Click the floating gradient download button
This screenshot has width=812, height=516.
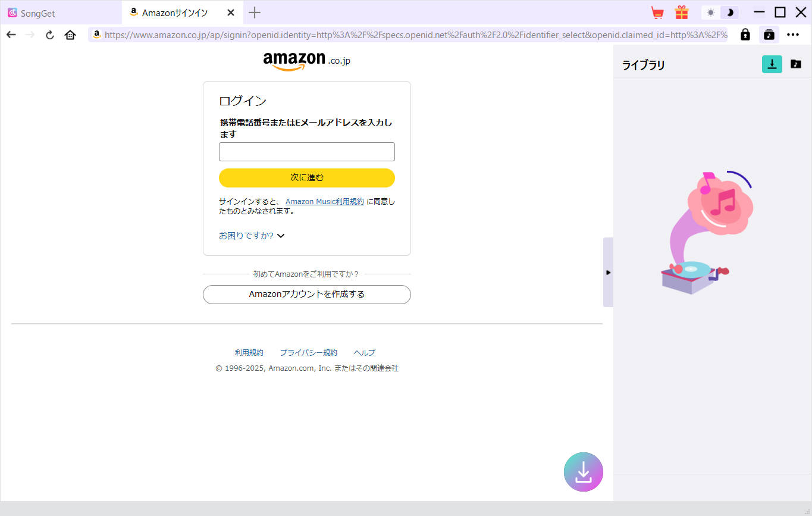tap(583, 471)
